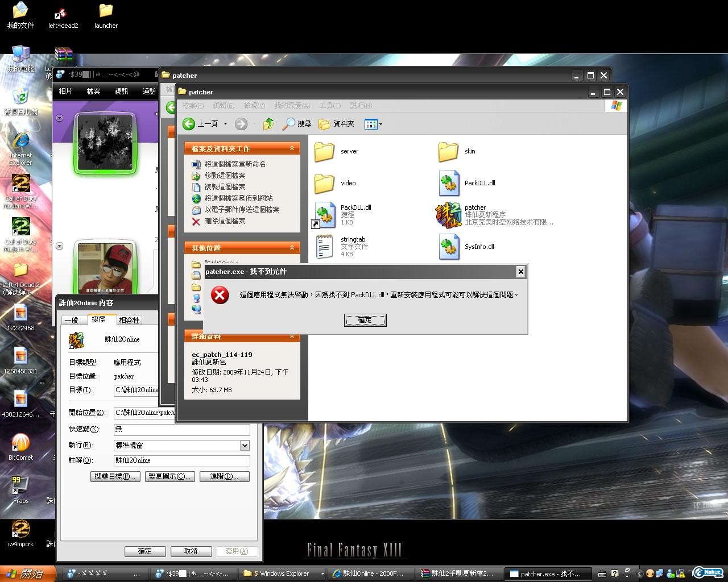Open 我的文件 desktop icon
The image size is (728, 582).
point(20,16)
